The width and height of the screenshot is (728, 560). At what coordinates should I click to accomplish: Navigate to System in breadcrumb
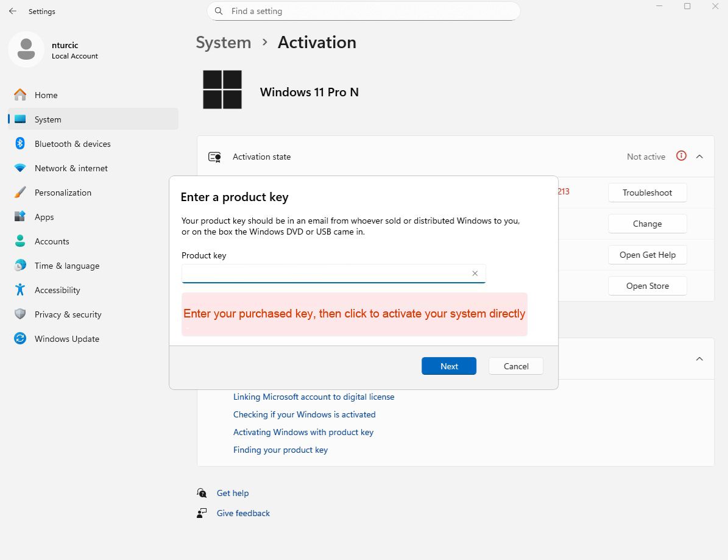[224, 43]
